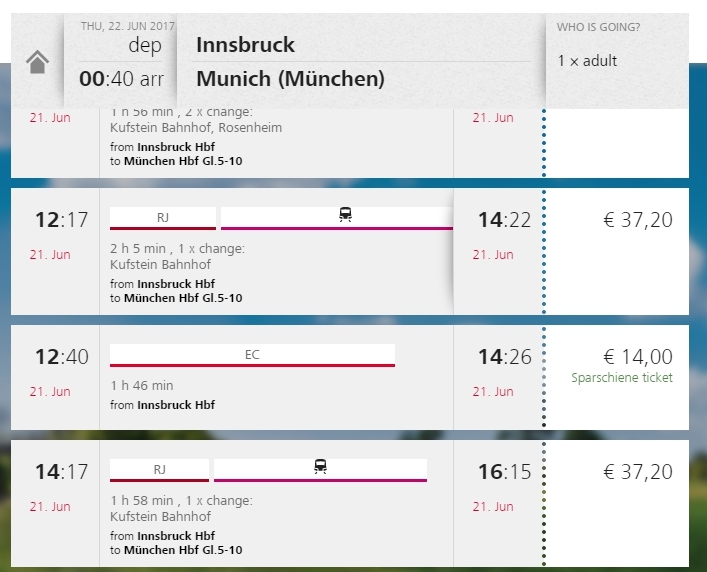707x572 pixels.
Task: Click train icon on 14:17 connection
Action: (320, 467)
